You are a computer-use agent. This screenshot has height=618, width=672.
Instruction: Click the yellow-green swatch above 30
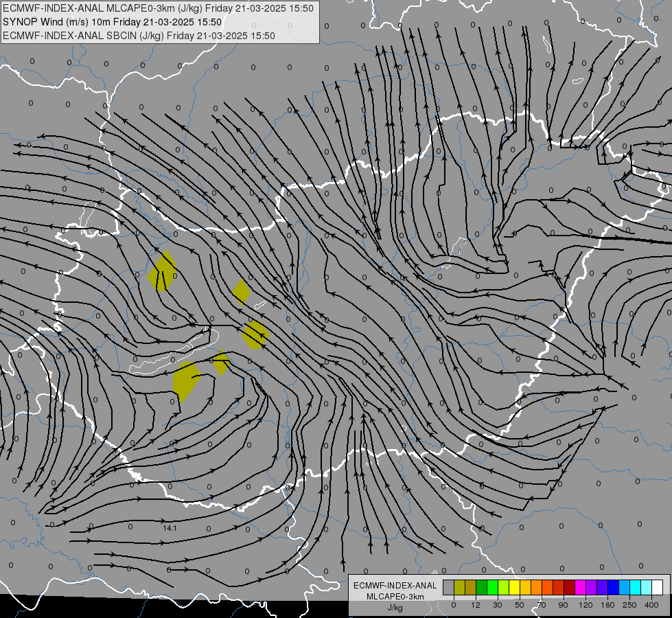click(x=504, y=587)
